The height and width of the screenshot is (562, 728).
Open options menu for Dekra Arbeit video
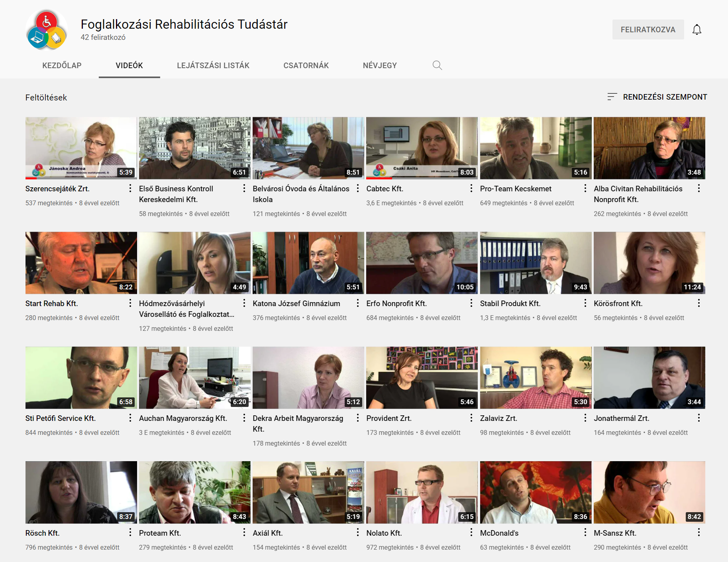click(x=357, y=418)
